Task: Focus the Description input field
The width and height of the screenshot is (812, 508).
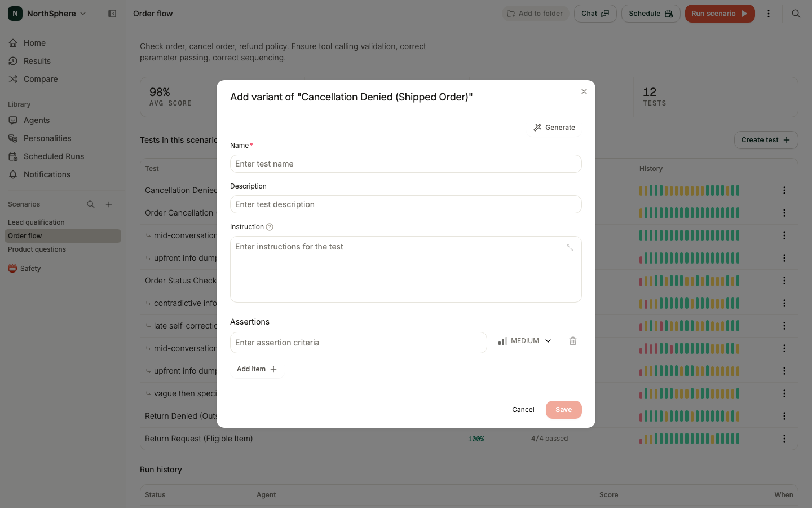Action: pos(406,204)
